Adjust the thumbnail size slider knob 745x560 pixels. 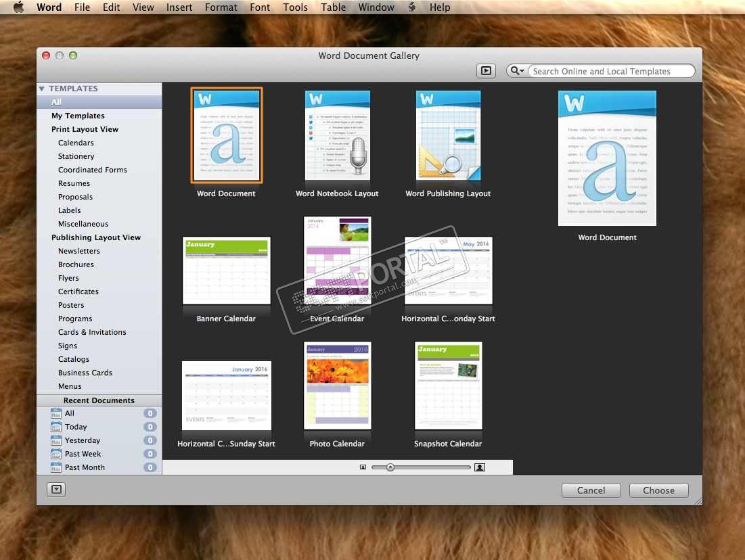click(x=390, y=467)
